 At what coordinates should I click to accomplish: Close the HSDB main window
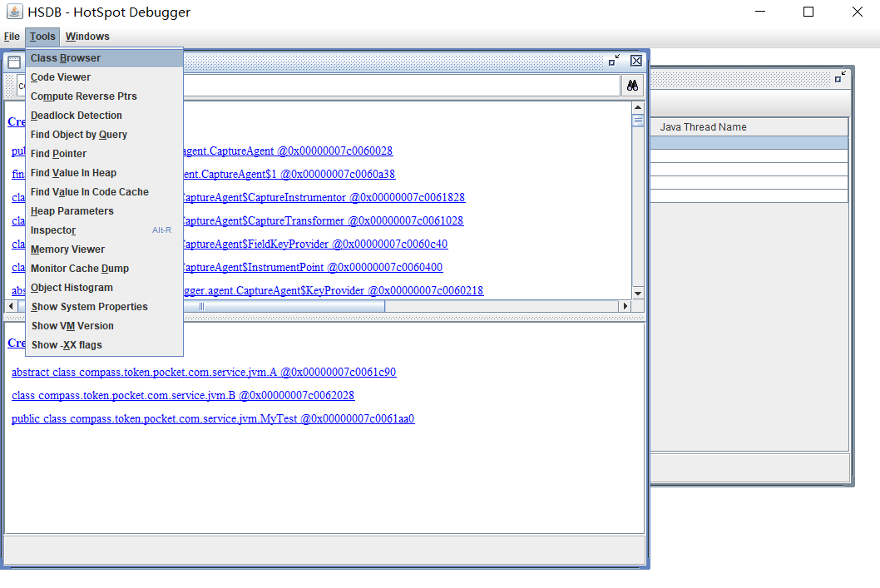coord(857,12)
